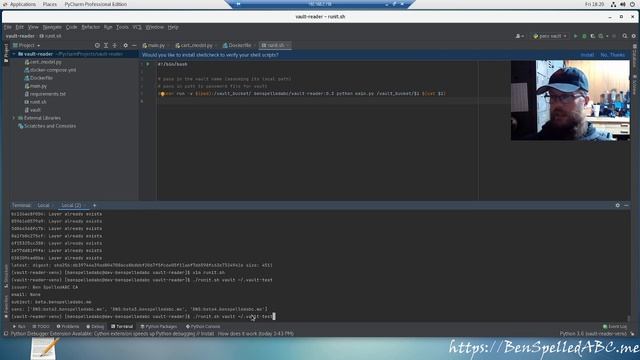Open the Navigate menu
Viewport: 640px width, 360px height.
click(x=52, y=27)
